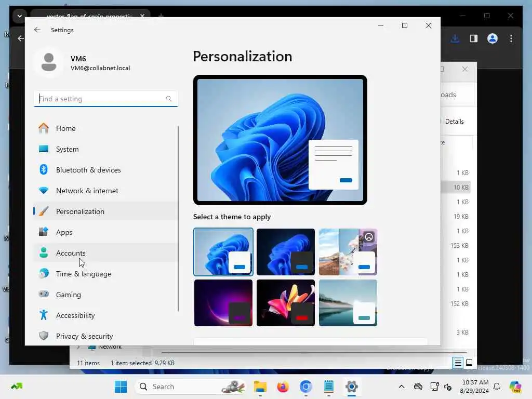
Task: Open clock showing 10:37 AM
Action: pos(474,387)
